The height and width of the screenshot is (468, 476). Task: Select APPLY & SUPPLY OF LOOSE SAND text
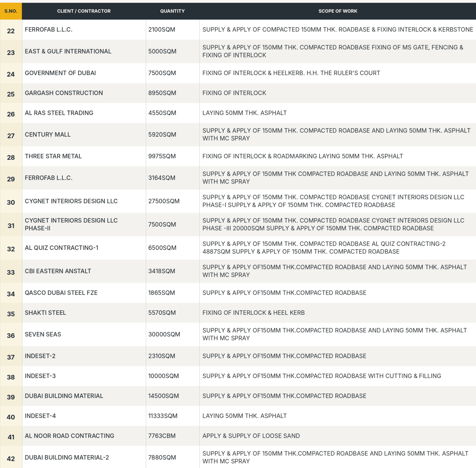251,436
